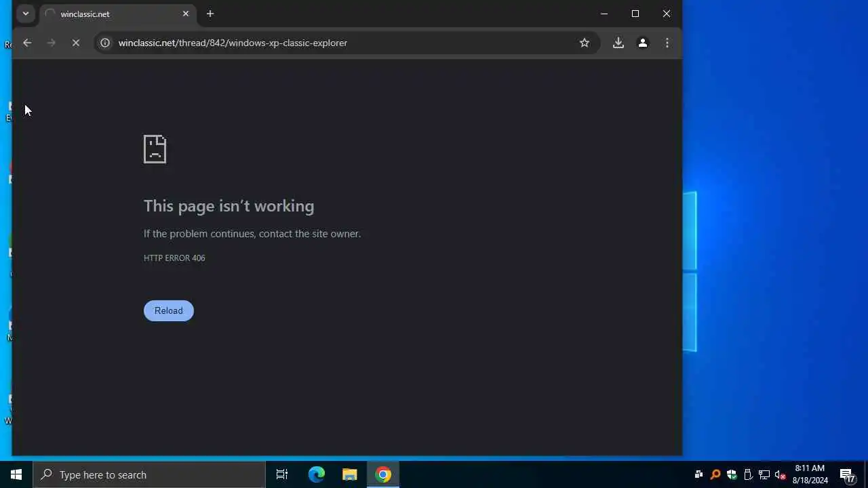Go back using Chrome's back arrow

[27, 43]
